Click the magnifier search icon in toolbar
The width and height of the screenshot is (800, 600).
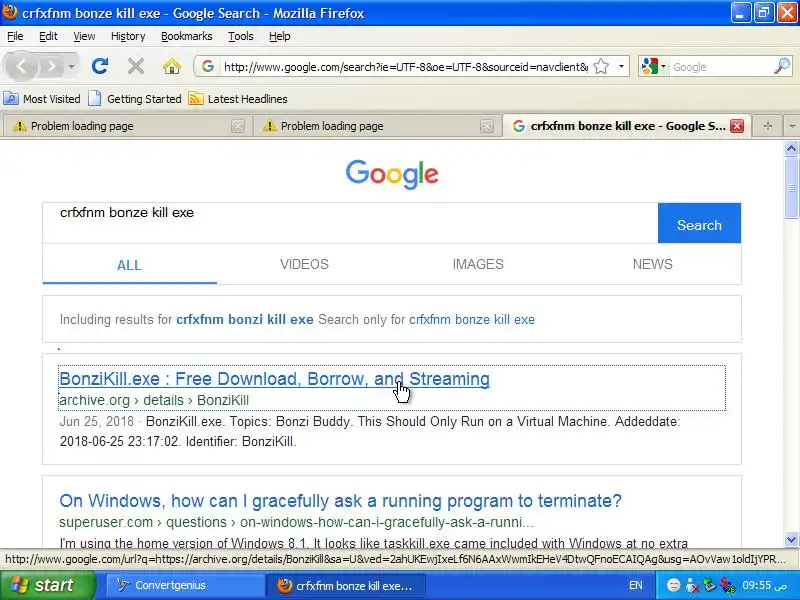tap(782, 66)
